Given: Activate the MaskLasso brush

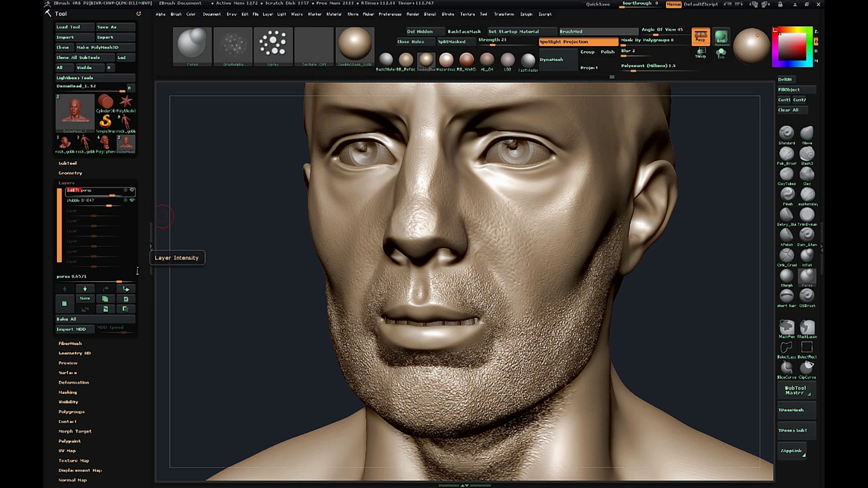Looking at the screenshot, I should pyautogui.click(x=807, y=328).
